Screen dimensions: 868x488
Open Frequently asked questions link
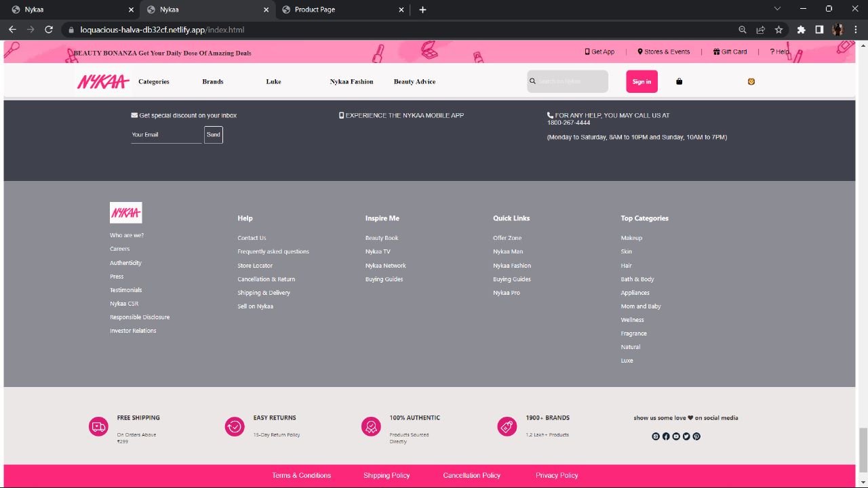point(273,251)
